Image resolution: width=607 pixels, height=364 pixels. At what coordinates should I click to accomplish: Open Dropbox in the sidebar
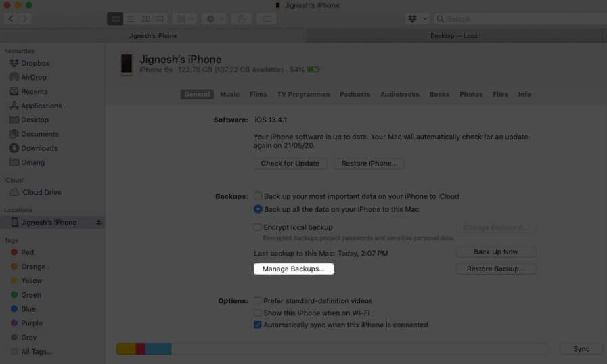pyautogui.click(x=35, y=63)
